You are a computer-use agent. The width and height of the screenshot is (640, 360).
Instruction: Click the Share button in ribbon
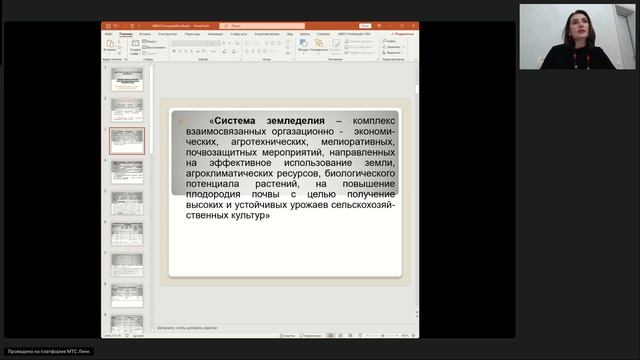tap(402, 34)
